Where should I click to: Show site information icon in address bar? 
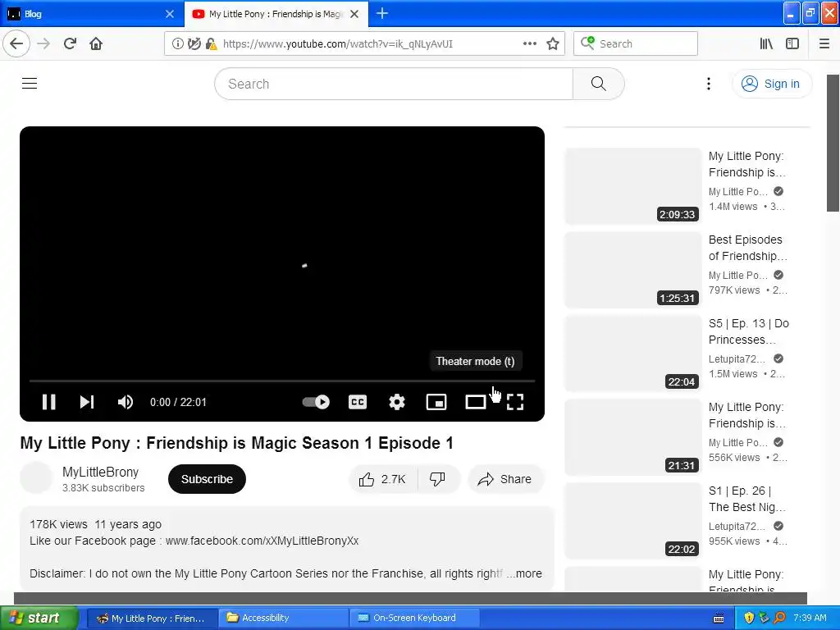tap(177, 44)
